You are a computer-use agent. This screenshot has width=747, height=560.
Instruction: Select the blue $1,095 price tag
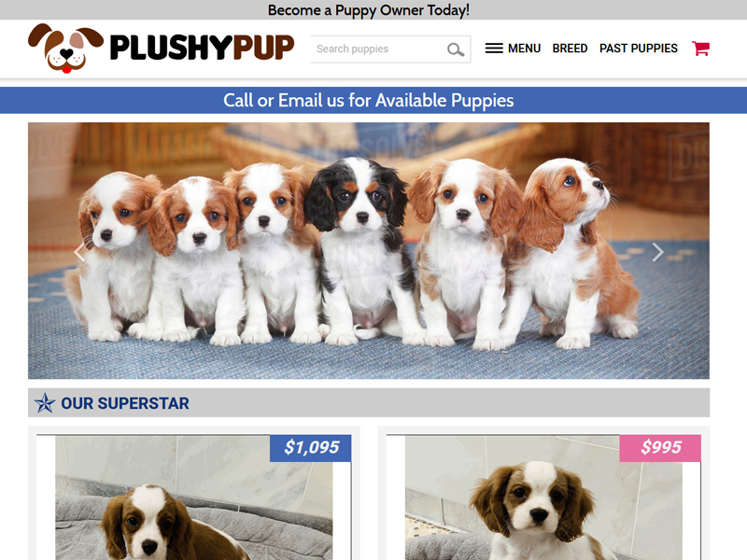tap(311, 448)
